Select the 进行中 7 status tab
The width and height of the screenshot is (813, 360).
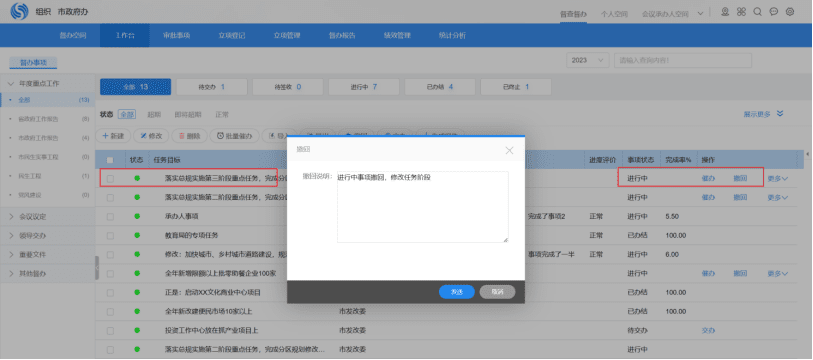coord(364,87)
